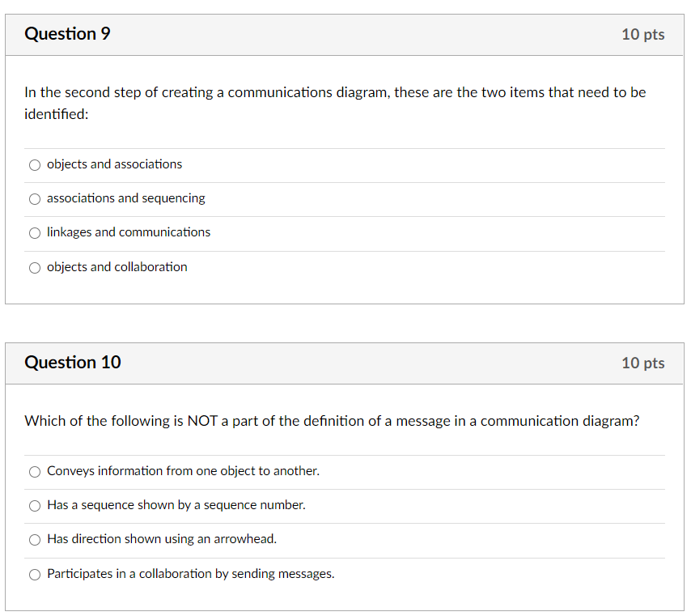Click the 'linkages and communications' answer text
The width and height of the screenshot is (691, 616).
[x=129, y=232]
